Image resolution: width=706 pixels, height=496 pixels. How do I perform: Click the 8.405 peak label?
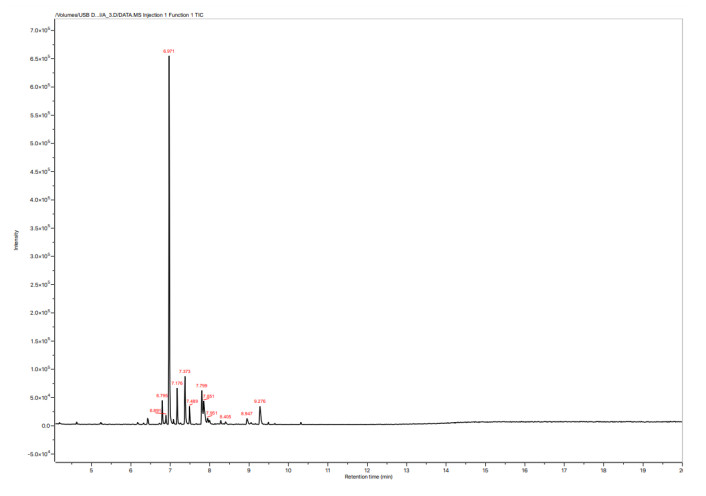tap(225, 417)
